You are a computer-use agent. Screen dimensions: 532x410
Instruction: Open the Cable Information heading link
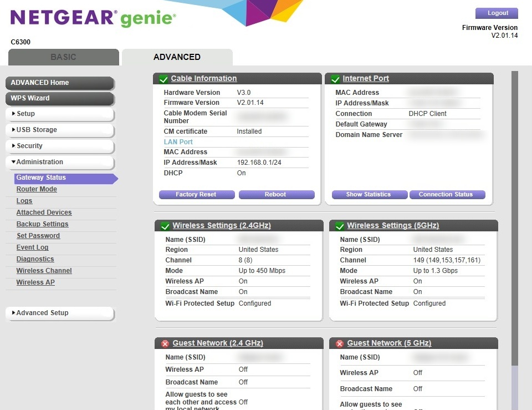point(204,78)
